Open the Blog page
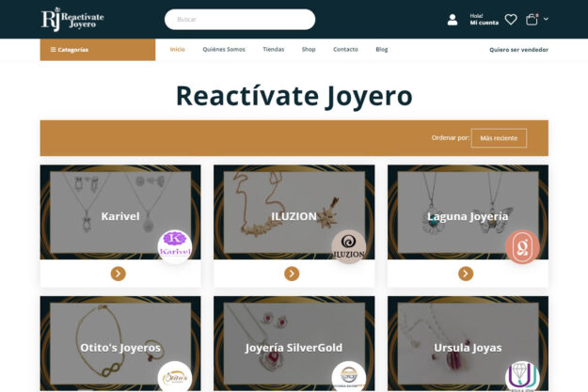Viewport: 588px width, 392px height. (381, 49)
